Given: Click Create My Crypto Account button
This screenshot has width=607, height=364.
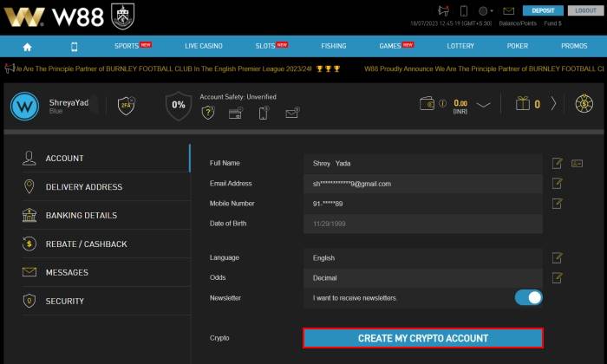Looking at the screenshot, I should click(x=423, y=338).
